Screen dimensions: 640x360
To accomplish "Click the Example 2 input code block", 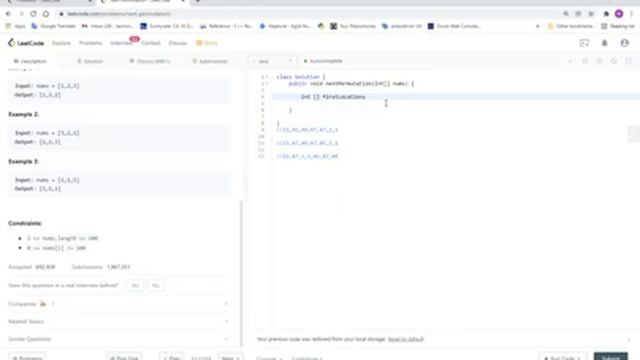I will click(x=119, y=138).
